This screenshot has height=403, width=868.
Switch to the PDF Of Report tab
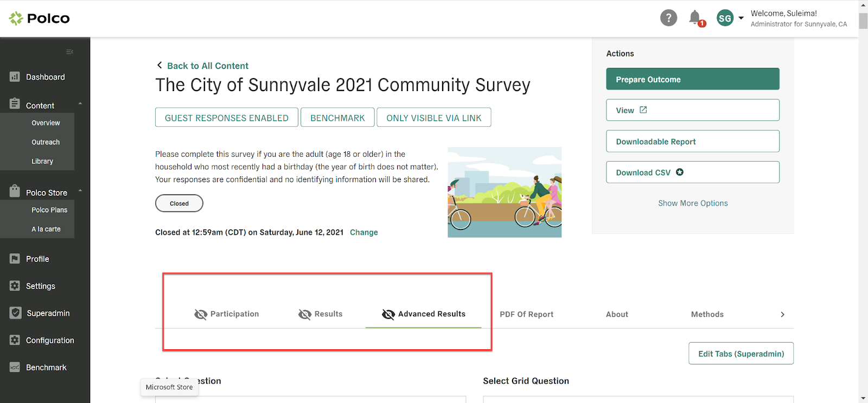(526, 315)
